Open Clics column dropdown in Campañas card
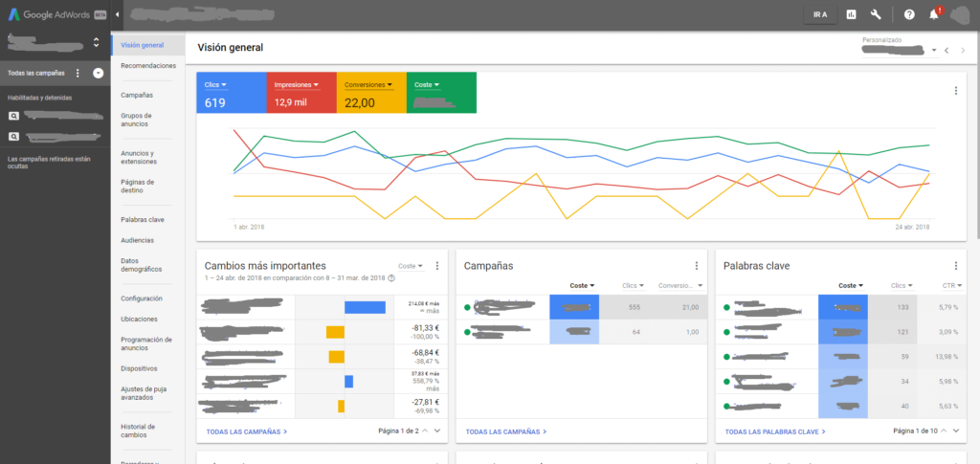 tap(634, 285)
